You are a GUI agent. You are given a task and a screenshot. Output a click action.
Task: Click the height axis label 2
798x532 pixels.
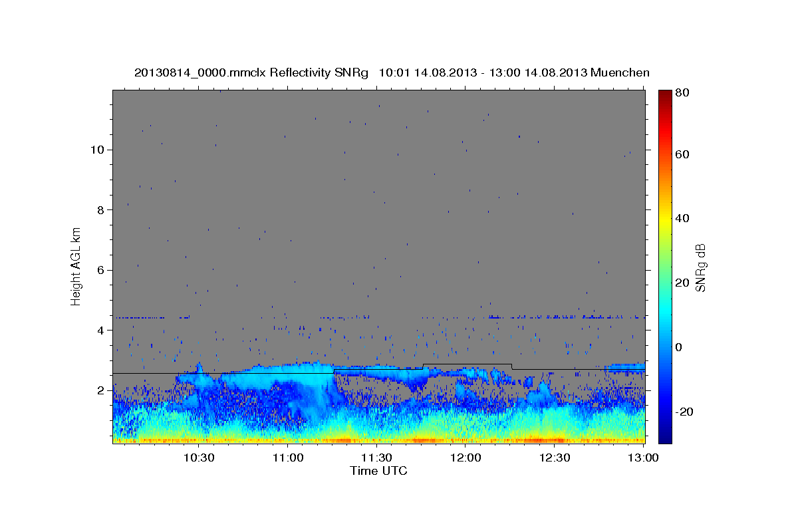(101, 390)
